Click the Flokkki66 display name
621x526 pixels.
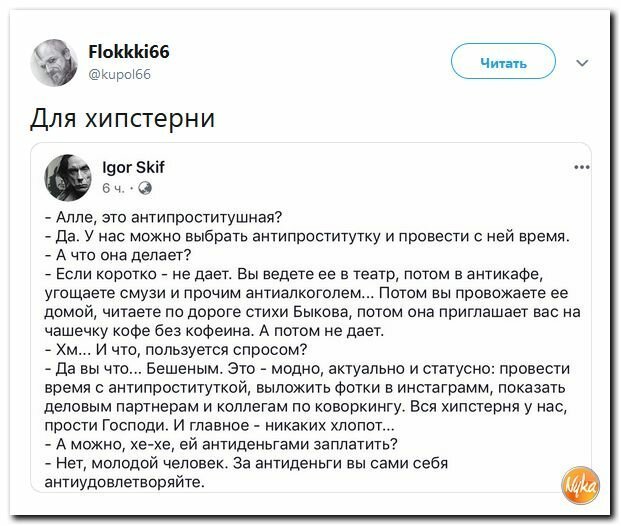[129, 52]
